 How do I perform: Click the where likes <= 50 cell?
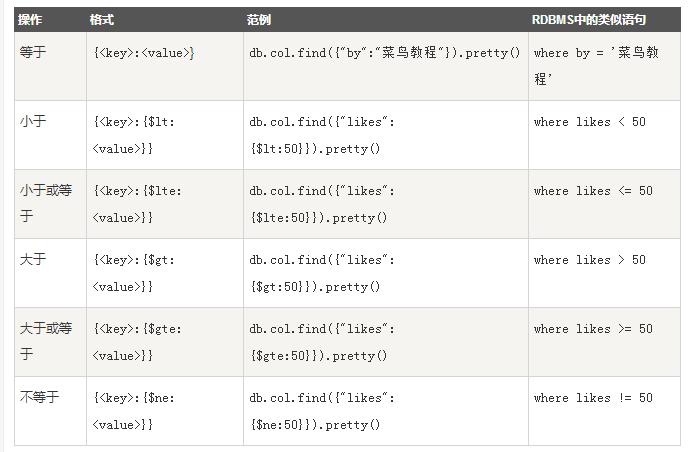604,204
